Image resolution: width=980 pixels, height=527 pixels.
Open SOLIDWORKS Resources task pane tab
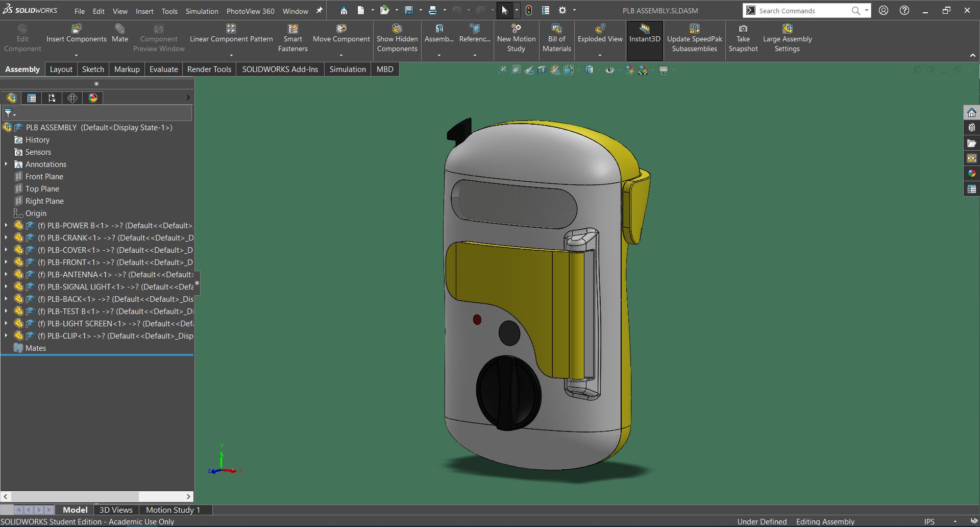pyautogui.click(x=972, y=112)
